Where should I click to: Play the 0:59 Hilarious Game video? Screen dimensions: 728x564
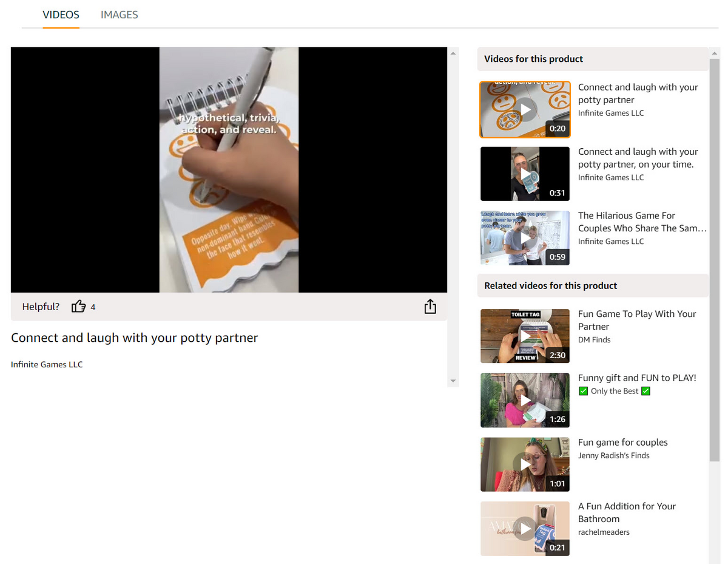point(525,238)
